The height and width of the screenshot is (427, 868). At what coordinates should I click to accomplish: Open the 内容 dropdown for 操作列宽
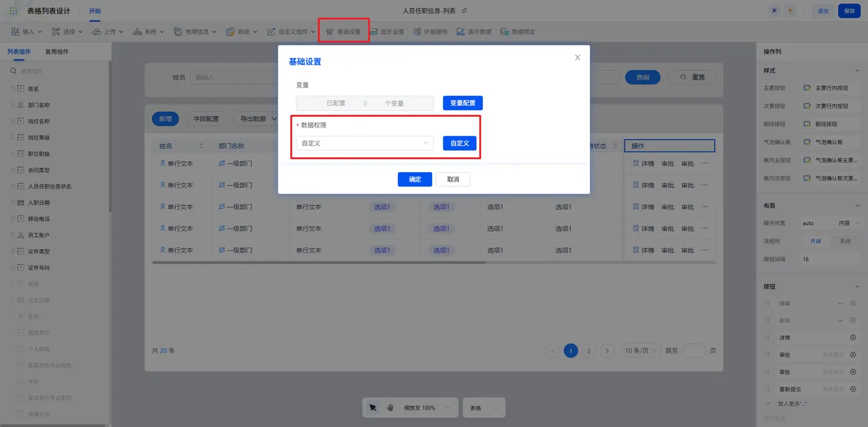(x=848, y=223)
